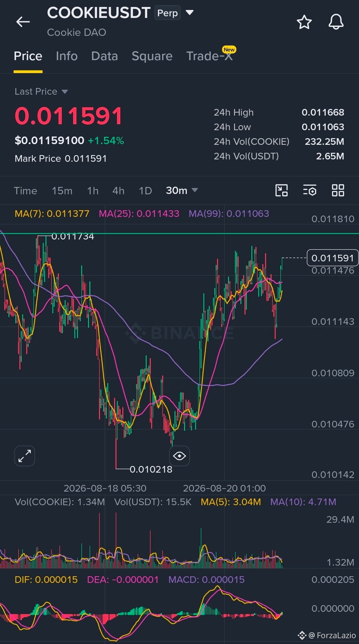Viewport: 359px width, 644px height.
Task: Add COOKIEUSDT to favorites with star icon
Action: [x=304, y=22]
